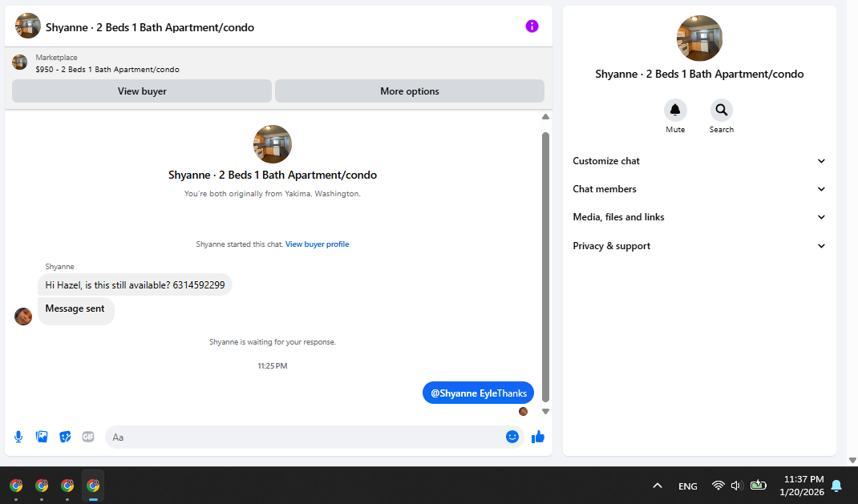Click the battery tray icon
858x504 pixels.
[758, 485]
